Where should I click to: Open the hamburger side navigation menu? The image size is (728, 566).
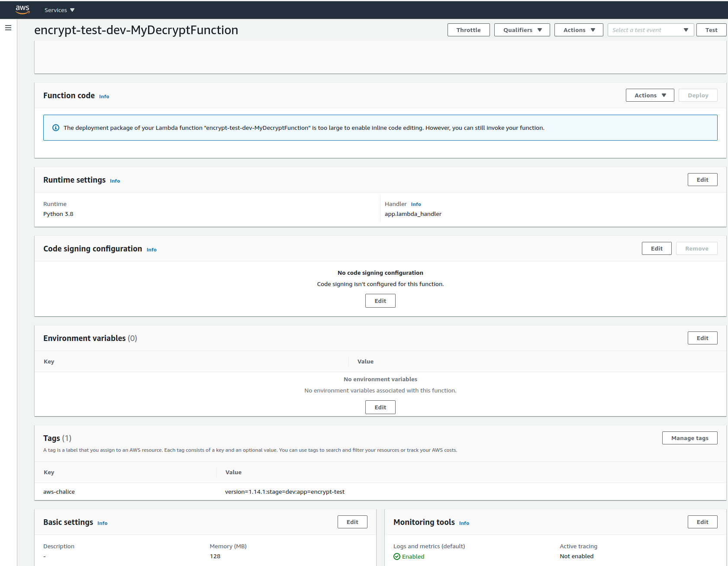click(x=8, y=28)
